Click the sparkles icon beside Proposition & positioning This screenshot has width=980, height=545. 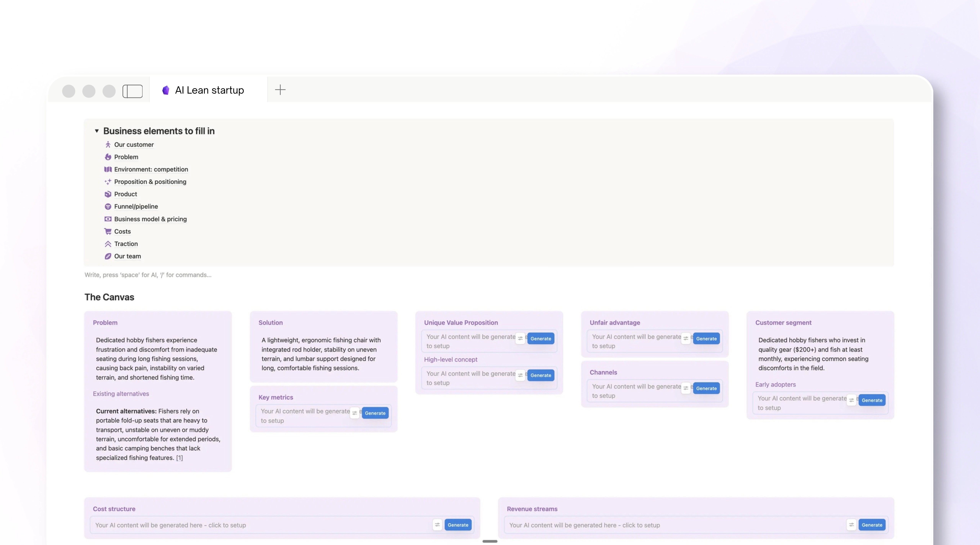click(x=108, y=182)
